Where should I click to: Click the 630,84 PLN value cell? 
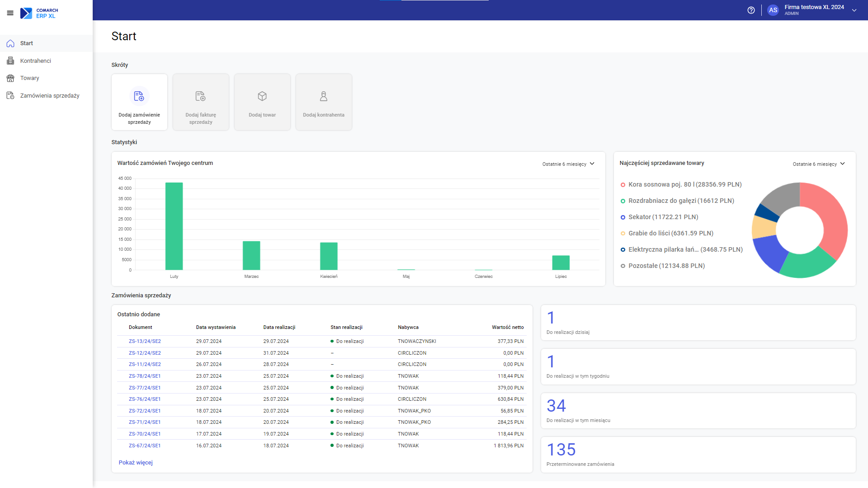coord(510,399)
